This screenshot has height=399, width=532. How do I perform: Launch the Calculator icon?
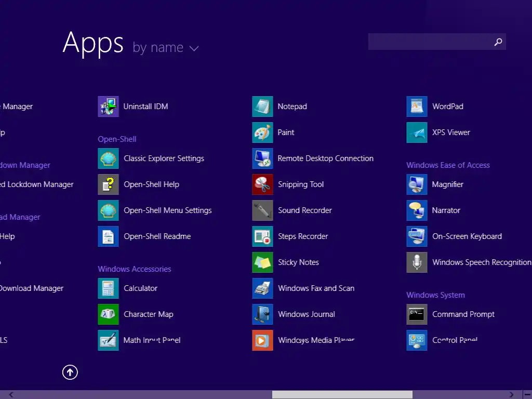pyautogui.click(x=108, y=288)
